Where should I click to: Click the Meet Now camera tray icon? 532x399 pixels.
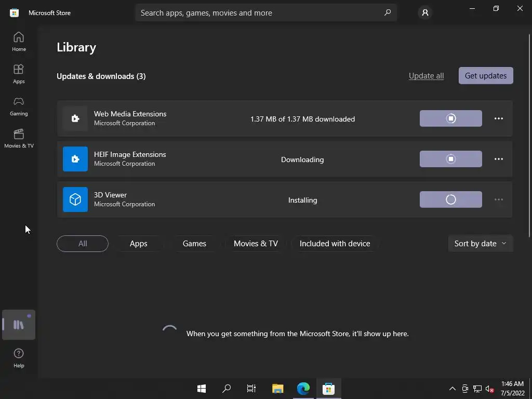pos(465,389)
